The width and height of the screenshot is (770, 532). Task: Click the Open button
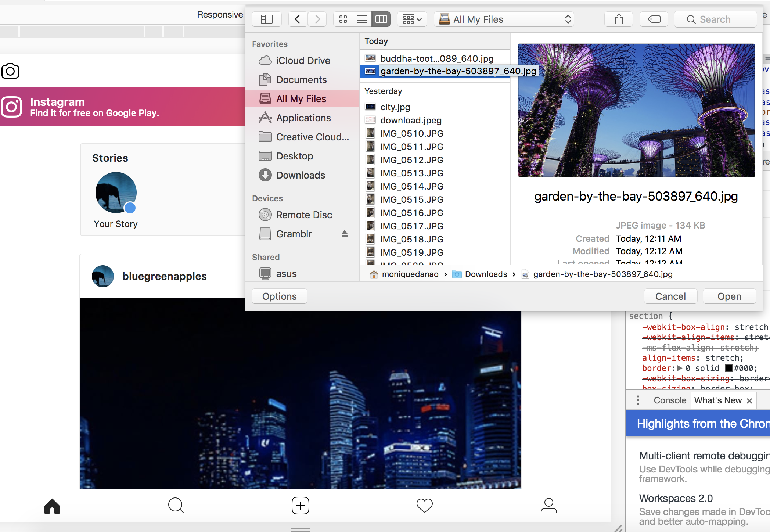pos(729,296)
